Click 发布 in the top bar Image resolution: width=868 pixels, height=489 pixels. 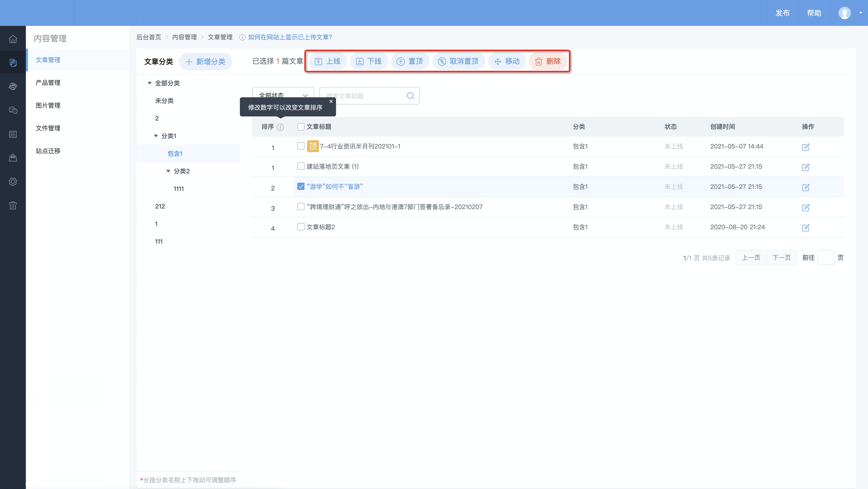782,13
